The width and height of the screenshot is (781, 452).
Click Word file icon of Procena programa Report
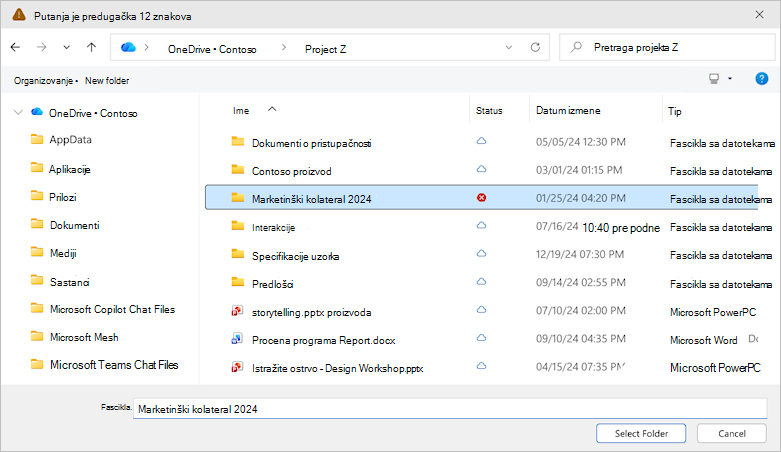click(237, 339)
